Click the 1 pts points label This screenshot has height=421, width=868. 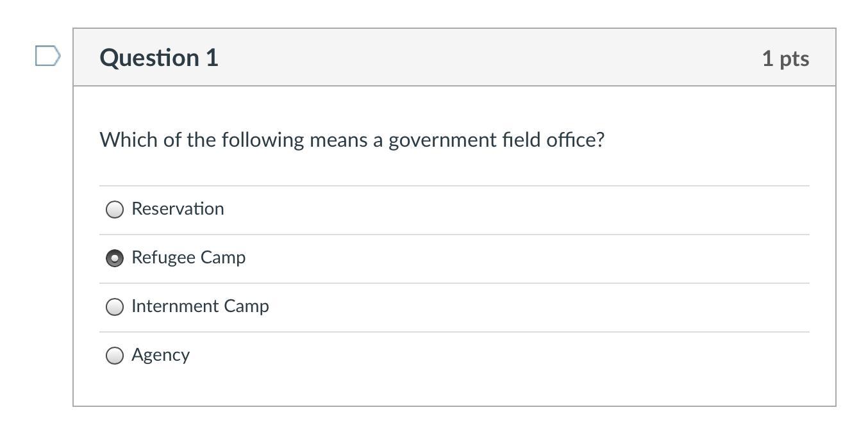[x=785, y=58]
